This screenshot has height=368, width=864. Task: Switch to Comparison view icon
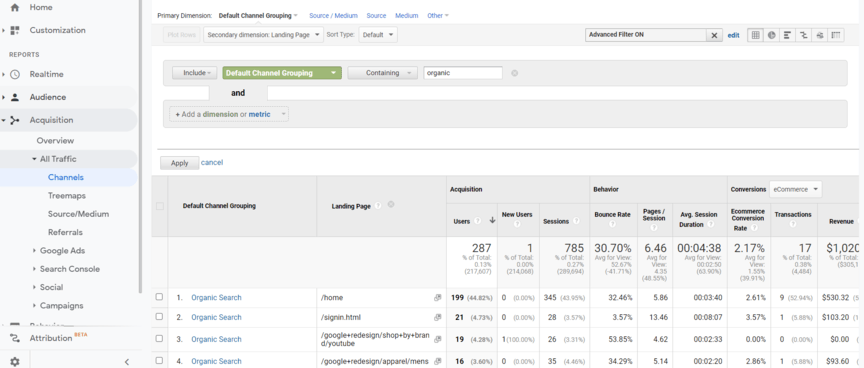(x=804, y=35)
